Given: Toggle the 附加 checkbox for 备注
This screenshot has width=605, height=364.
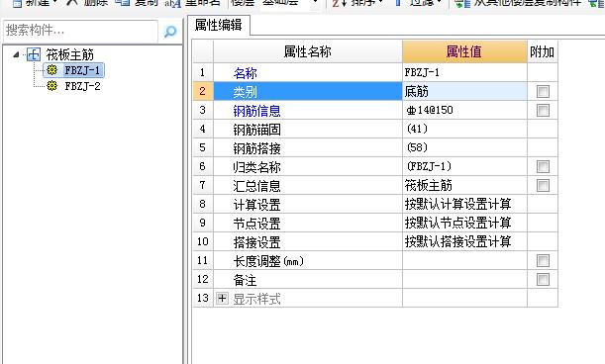Looking at the screenshot, I should [x=543, y=279].
